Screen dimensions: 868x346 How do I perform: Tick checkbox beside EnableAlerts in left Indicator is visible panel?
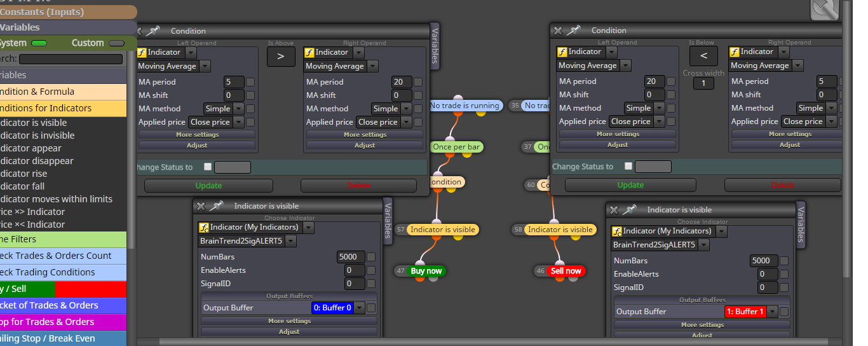(371, 271)
